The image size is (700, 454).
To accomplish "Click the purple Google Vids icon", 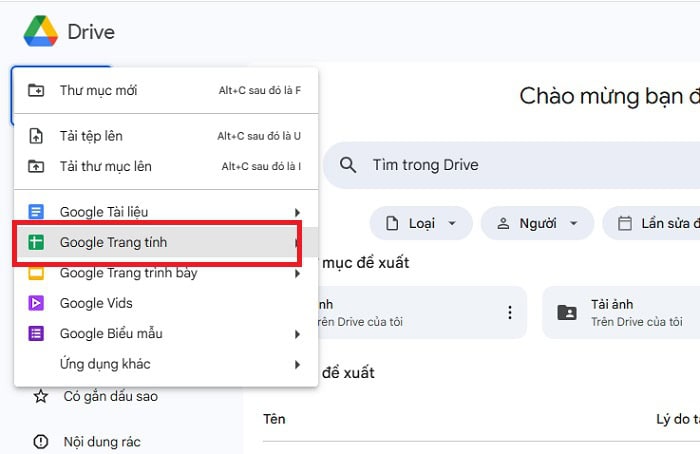I will (37, 303).
